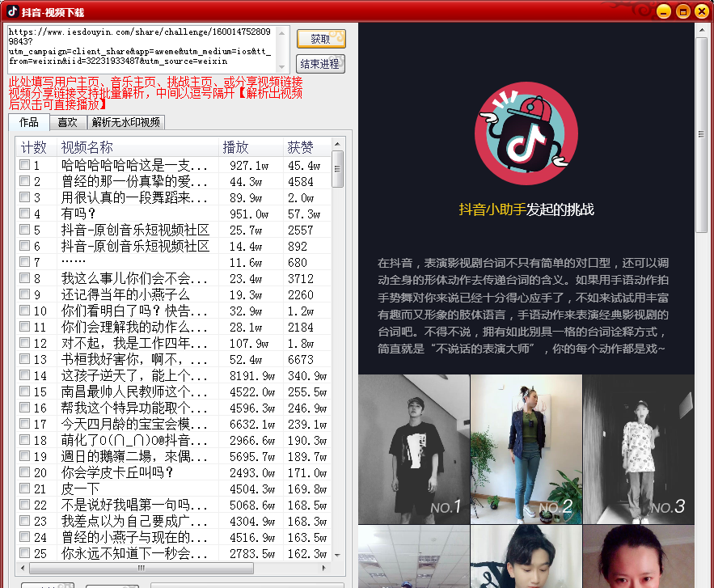The height and width of the screenshot is (588, 714).
Task: Select video '这孩子逆天了，能上个...'
Action: 134,375
